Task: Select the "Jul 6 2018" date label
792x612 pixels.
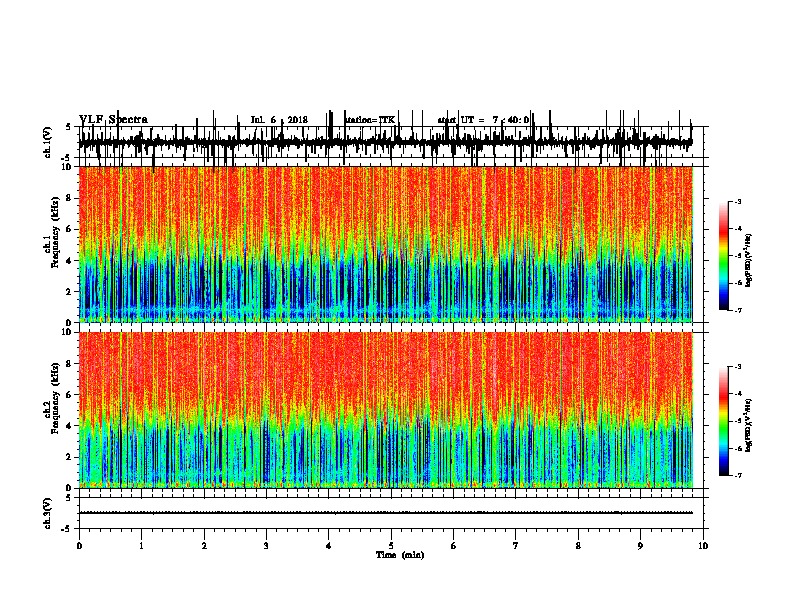Action: coord(279,120)
